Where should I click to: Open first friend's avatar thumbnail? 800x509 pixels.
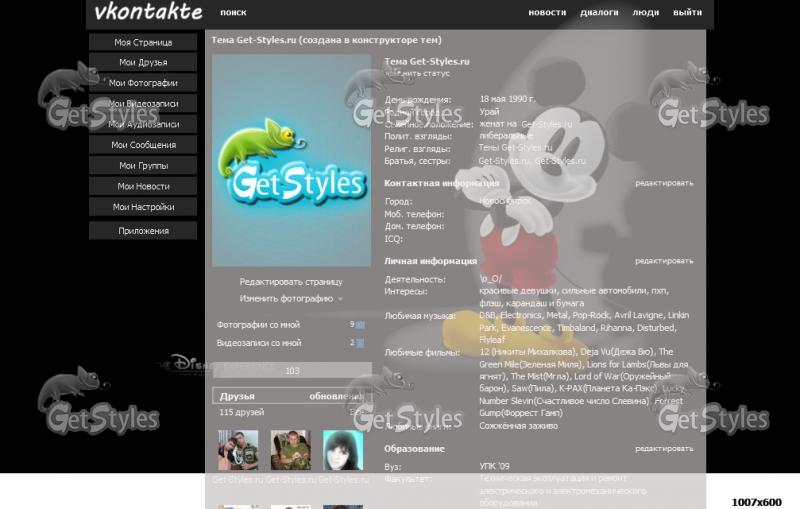(238, 450)
